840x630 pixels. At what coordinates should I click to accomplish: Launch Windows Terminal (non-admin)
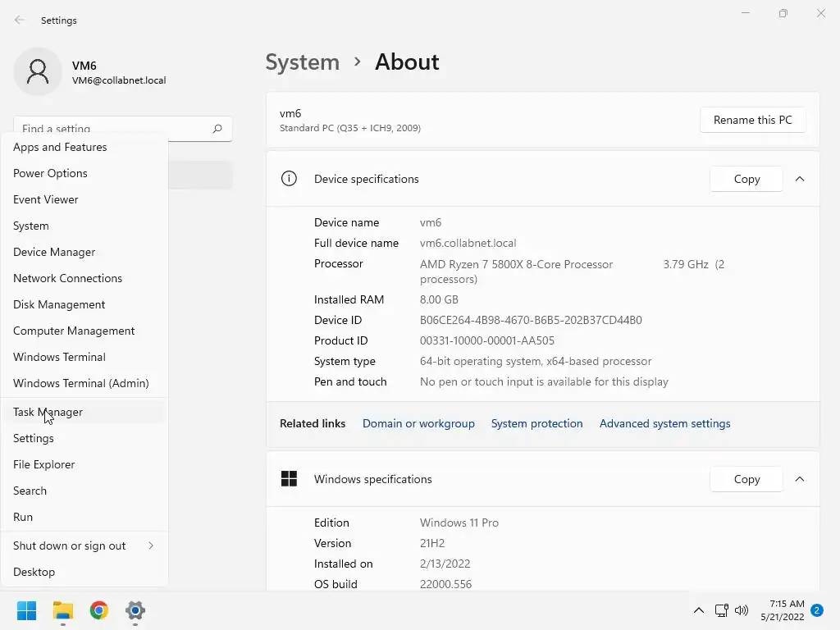point(84,357)
